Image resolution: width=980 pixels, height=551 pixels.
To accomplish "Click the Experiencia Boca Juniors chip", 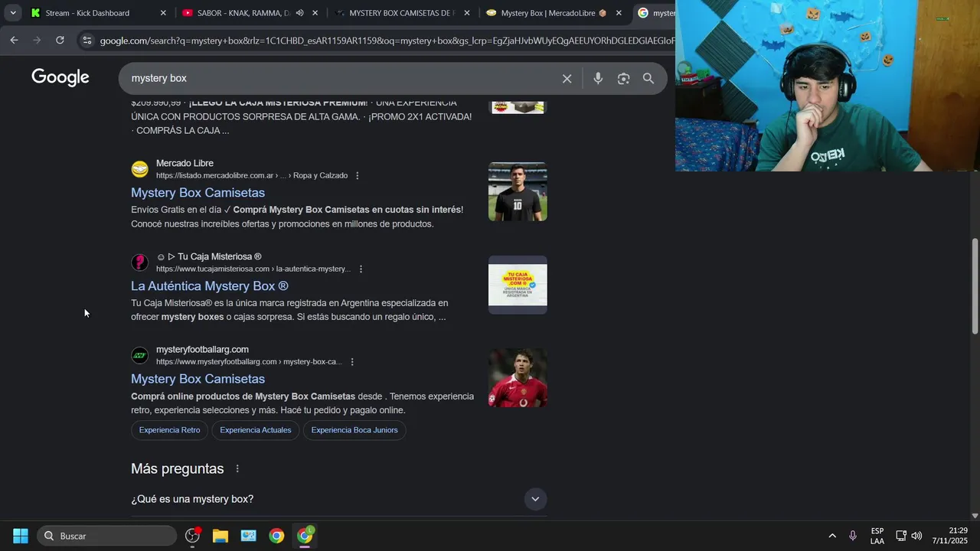I will pos(354,430).
